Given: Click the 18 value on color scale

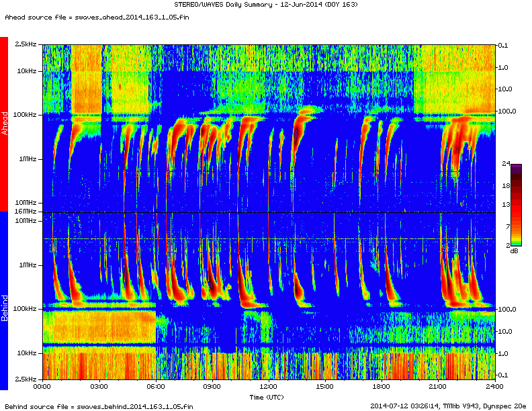Looking at the screenshot, I should pos(506,186).
